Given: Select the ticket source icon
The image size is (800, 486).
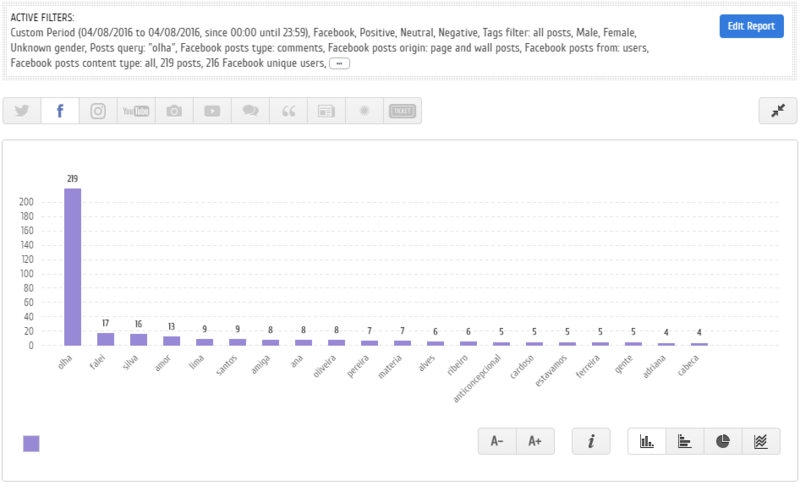Looking at the screenshot, I should (x=402, y=111).
